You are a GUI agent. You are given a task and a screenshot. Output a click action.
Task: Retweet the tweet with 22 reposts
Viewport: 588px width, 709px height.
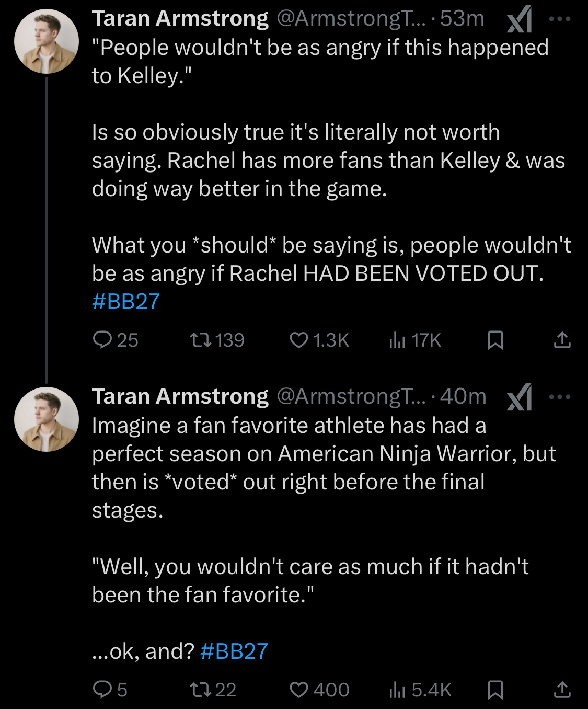pos(200,690)
